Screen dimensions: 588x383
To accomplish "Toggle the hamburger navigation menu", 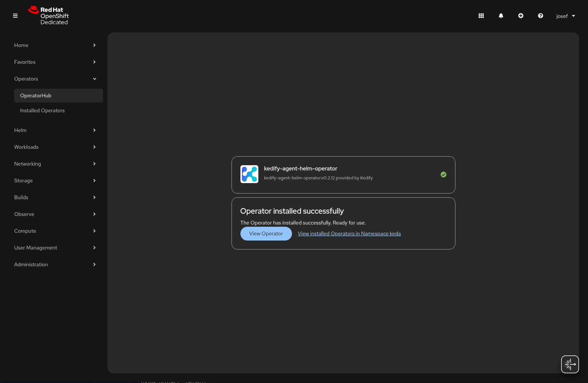I will point(15,16).
